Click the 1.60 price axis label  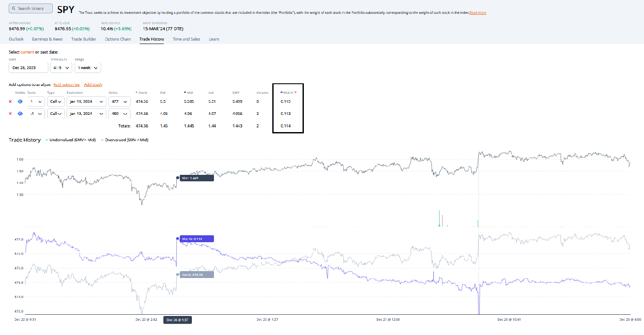coord(21,159)
